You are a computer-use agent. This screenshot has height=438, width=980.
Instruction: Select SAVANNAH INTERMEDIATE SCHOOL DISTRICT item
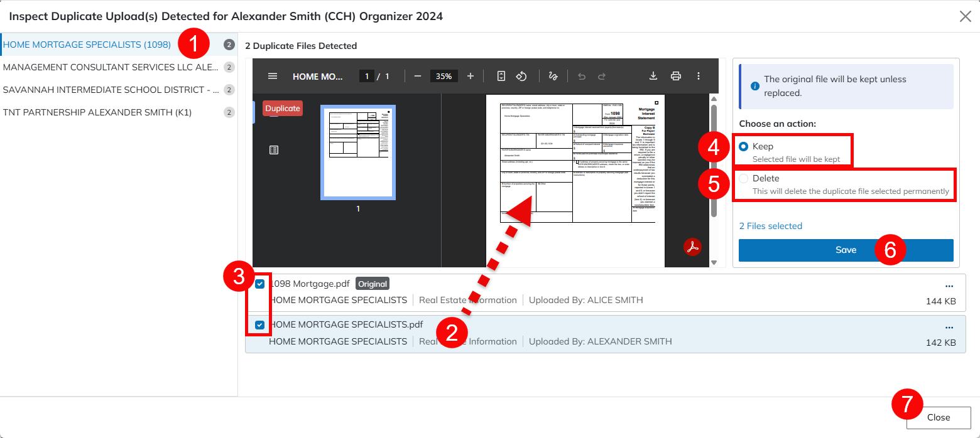pos(111,90)
